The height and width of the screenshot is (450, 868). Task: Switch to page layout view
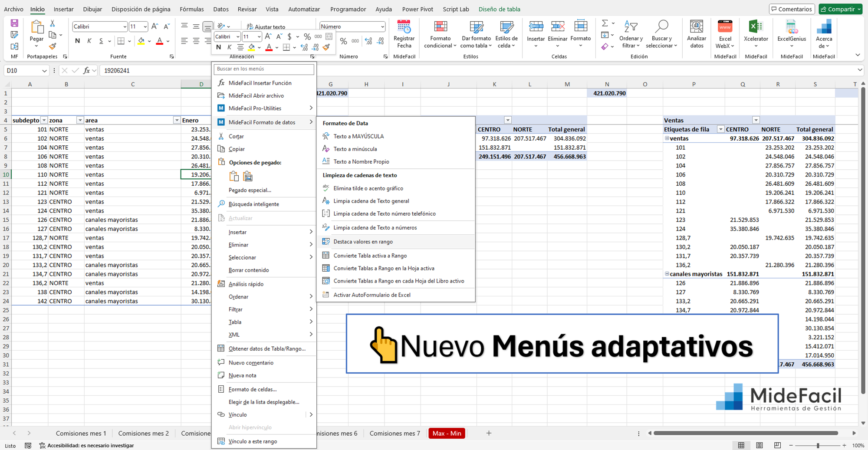pyautogui.click(x=759, y=445)
